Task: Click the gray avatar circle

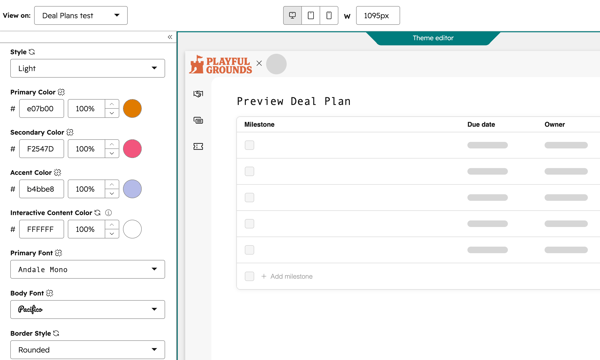Action: pyautogui.click(x=276, y=64)
